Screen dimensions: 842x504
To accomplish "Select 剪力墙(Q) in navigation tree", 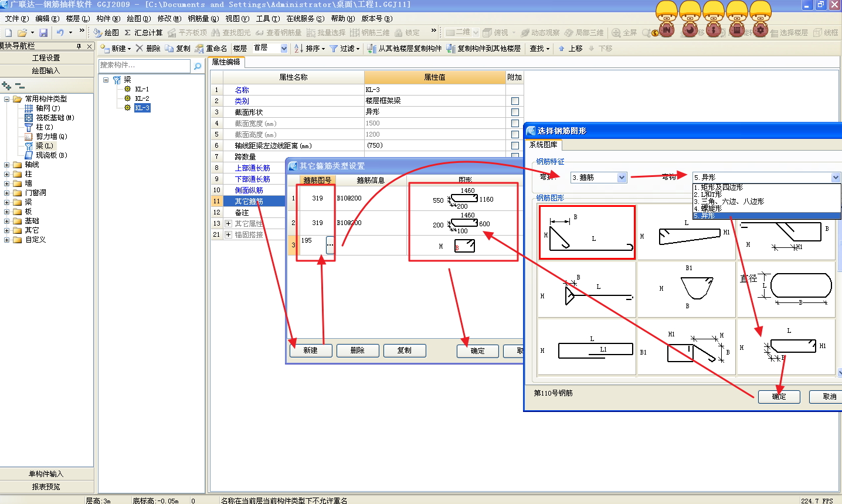I will 52,137.
